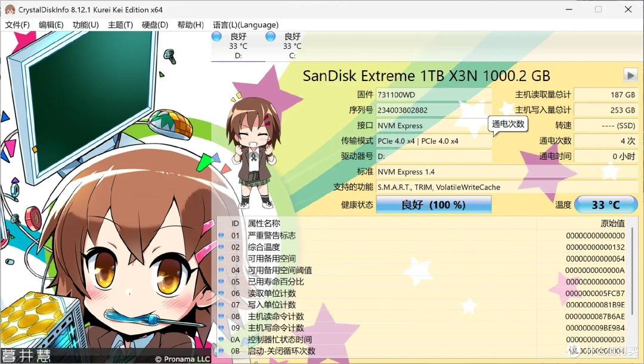
Task: Select the 读取单位计数 attribute row
Action: click(422, 294)
